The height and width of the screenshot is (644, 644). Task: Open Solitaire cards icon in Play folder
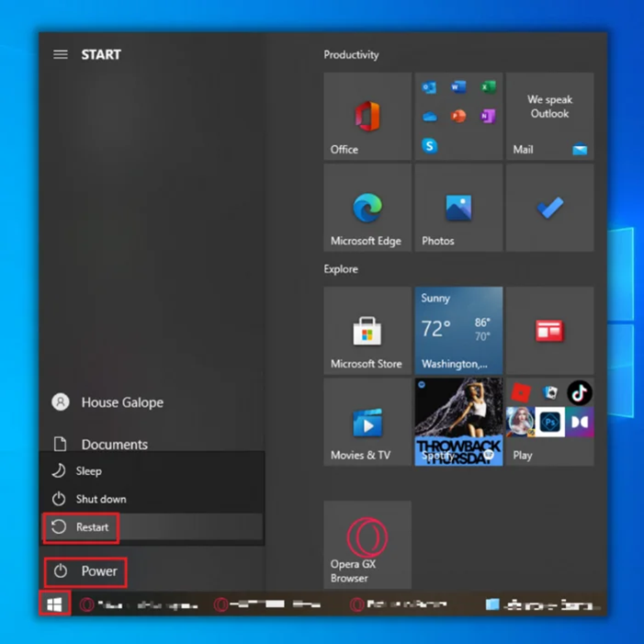pyautogui.click(x=550, y=393)
